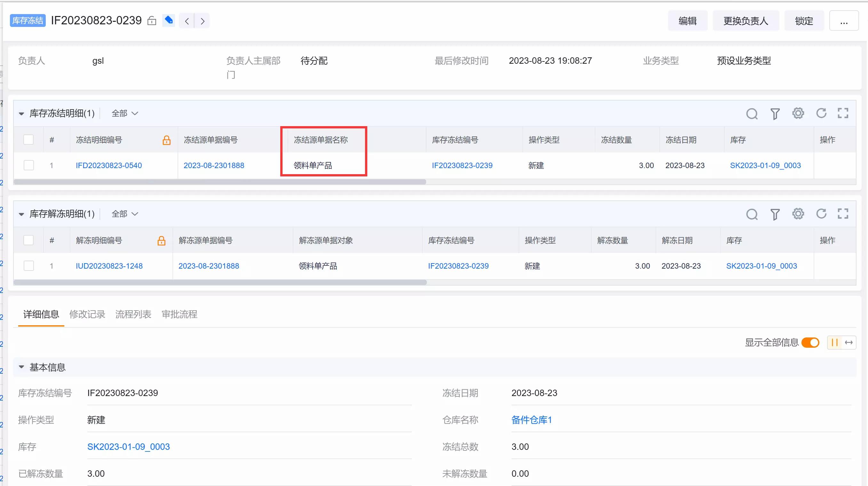
Task: Open column settings gear for 库存解冻明细
Action: pos(798,214)
